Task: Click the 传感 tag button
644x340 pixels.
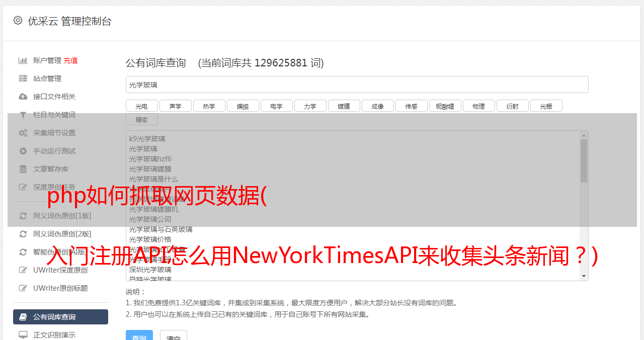Action: click(x=411, y=106)
